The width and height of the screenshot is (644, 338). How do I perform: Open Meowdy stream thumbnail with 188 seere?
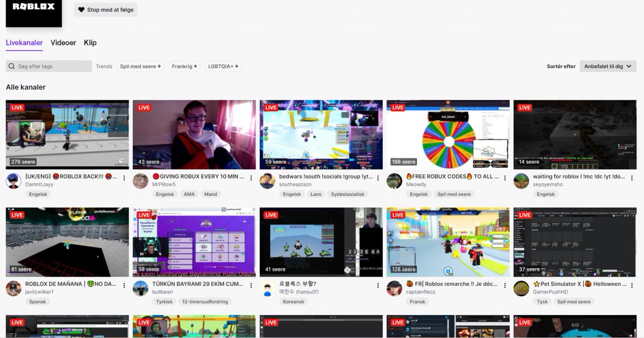tap(448, 135)
